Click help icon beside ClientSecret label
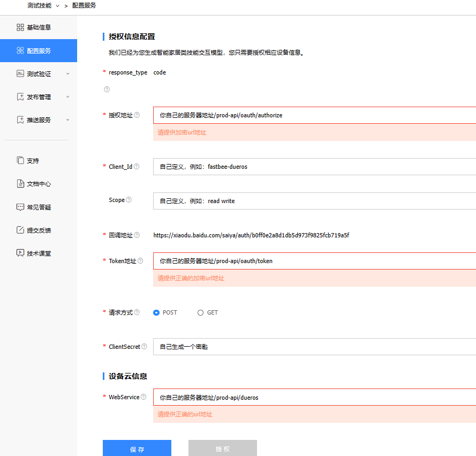 (144, 347)
